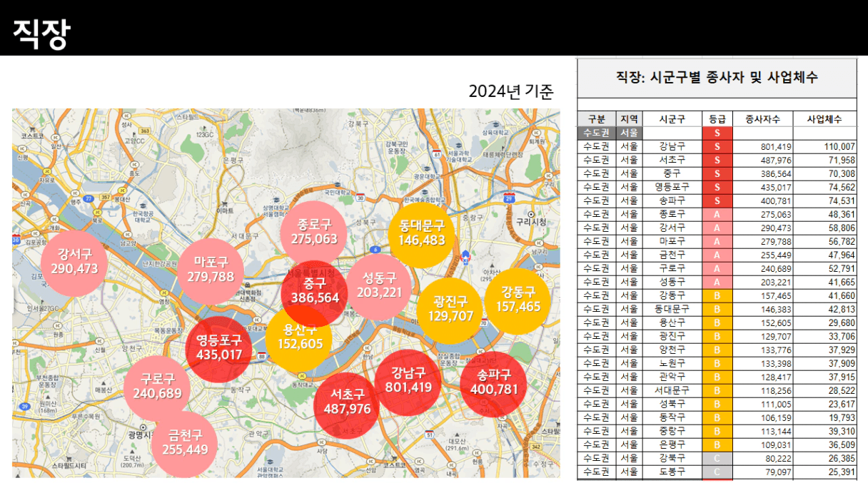
Task: Click the 영등포구 map bubble
Action: 218,349
